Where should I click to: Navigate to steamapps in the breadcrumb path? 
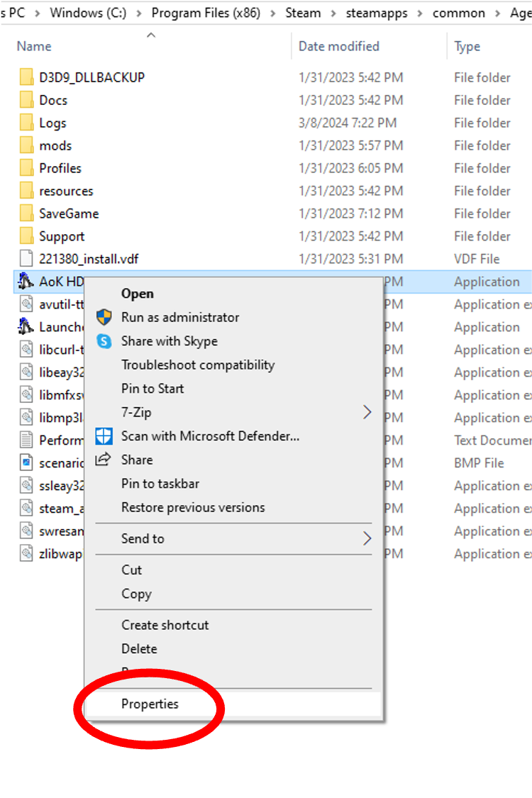pyautogui.click(x=372, y=13)
